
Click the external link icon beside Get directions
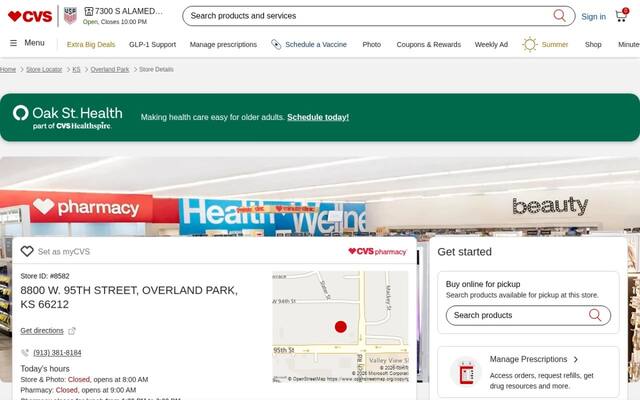tap(72, 331)
